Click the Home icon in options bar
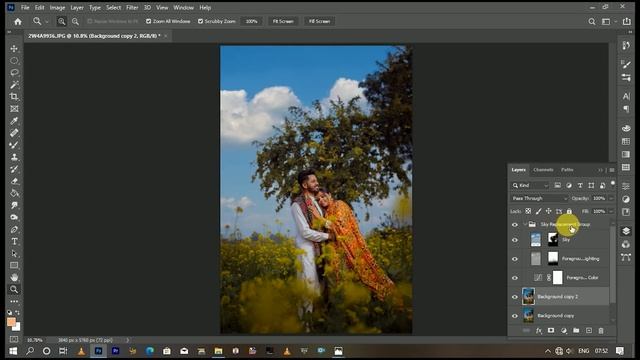Viewport: 640px width, 360px height. coord(18,21)
